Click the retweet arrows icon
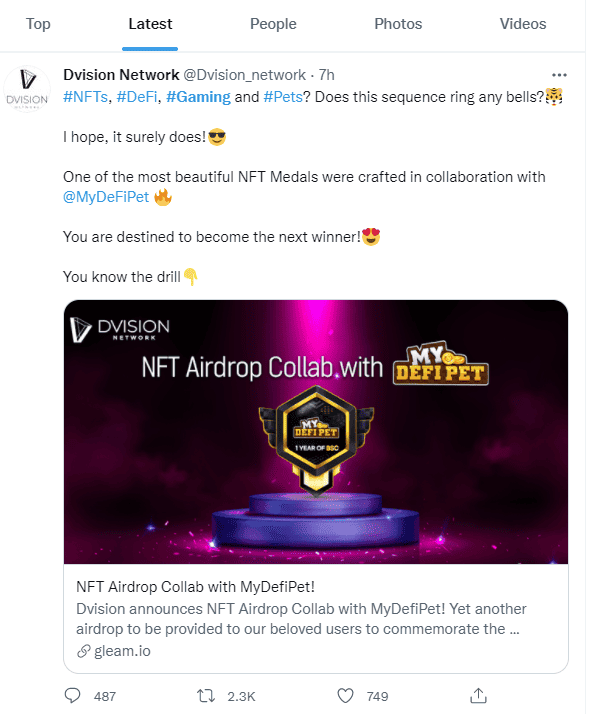 click(x=205, y=695)
